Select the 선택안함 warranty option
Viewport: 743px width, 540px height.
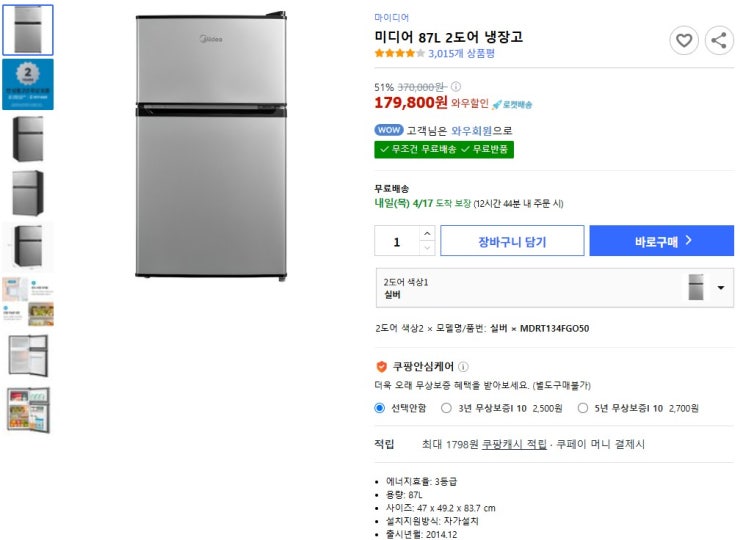(x=380, y=408)
